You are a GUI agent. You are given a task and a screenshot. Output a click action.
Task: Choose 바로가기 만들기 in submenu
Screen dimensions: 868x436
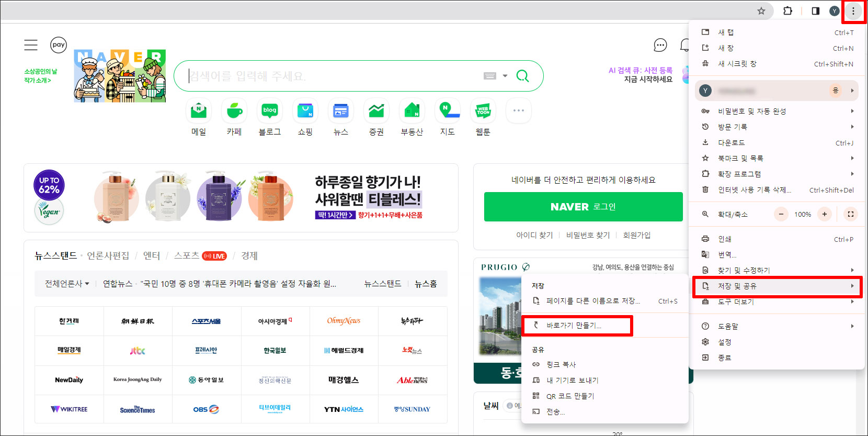[x=605, y=326]
